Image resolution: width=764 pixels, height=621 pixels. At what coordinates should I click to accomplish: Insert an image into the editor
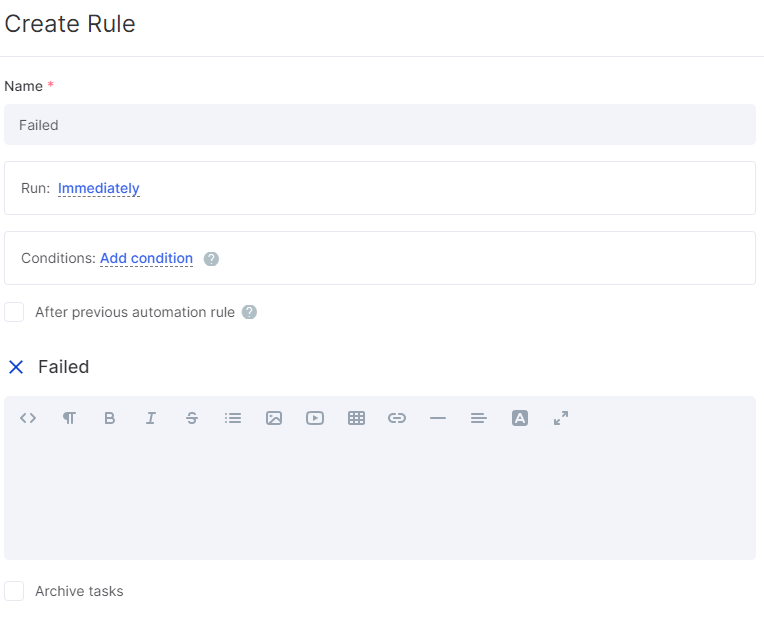pos(274,418)
